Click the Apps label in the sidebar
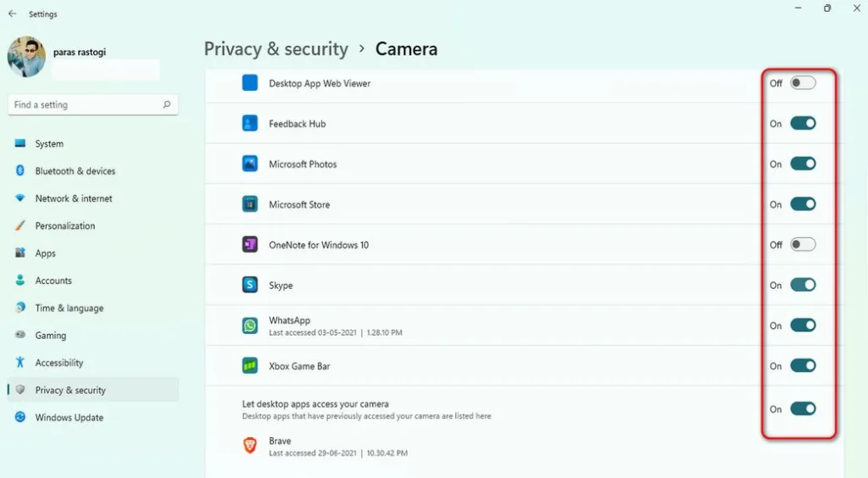Viewport: 868px width, 478px height. click(x=46, y=253)
